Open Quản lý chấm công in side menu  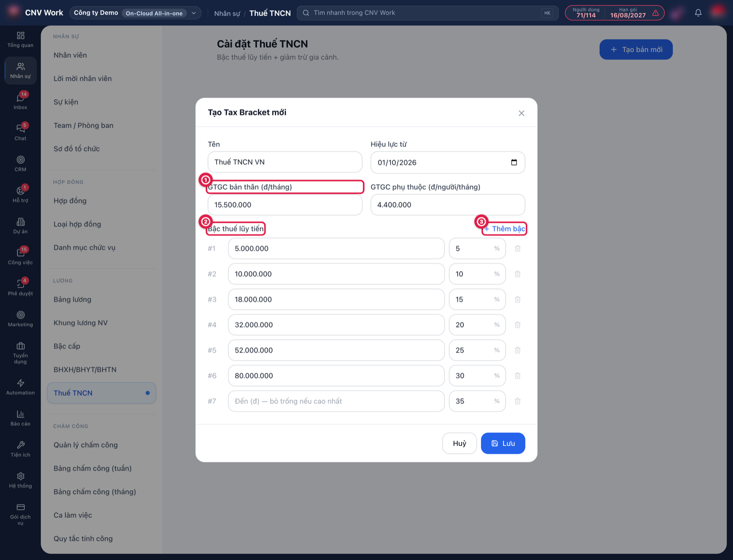coord(101,445)
